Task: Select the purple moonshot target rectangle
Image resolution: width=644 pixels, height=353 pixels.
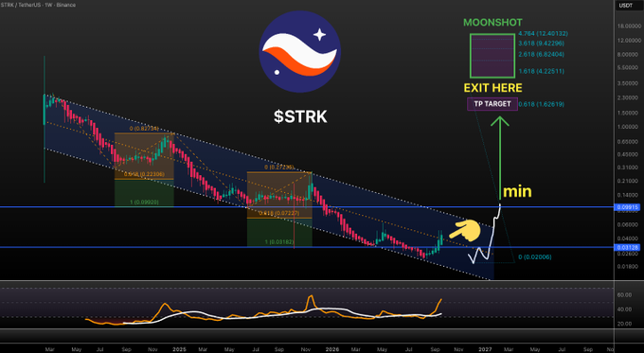Action: click(492, 56)
